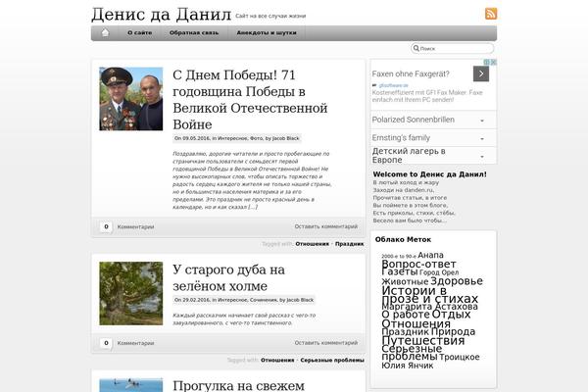Image resolution: width=588 pixels, height=392 pixels.
Task: Select Маргарита Астахова in the tag cloud
Action: (429, 307)
